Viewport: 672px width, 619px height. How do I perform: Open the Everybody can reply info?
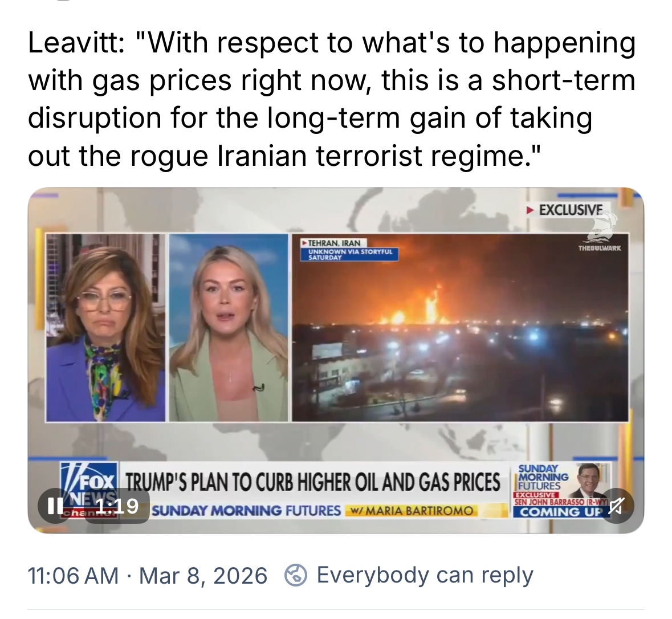[x=425, y=575]
